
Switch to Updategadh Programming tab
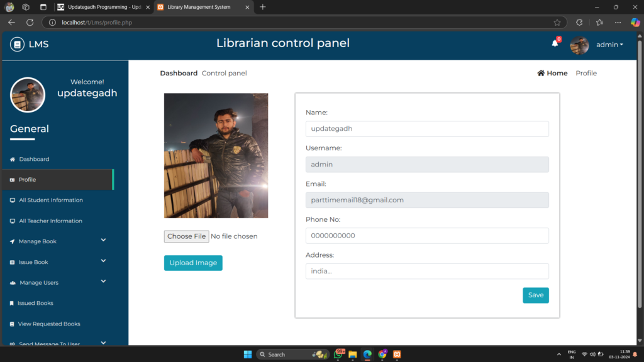[x=104, y=7]
